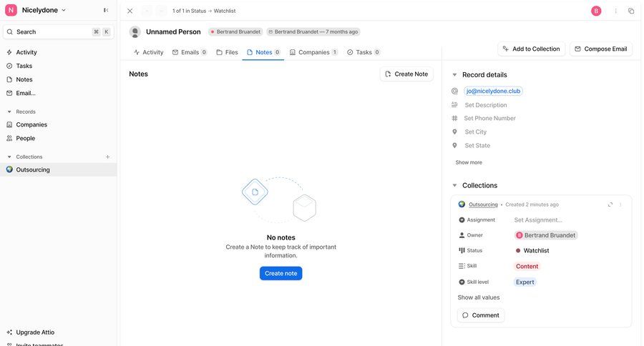Click the Unnamed Person title
This screenshot has height=346, width=644.
pos(173,31)
